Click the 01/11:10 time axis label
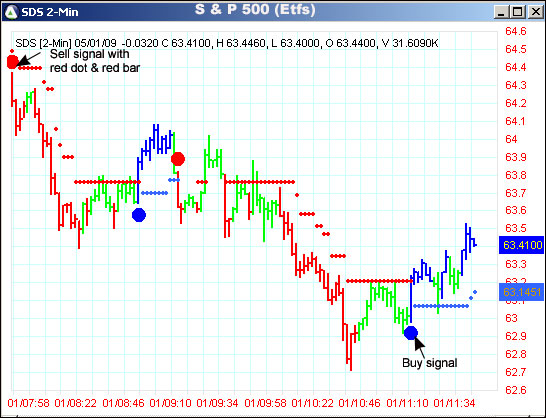This screenshot has height=418, width=546. (x=407, y=403)
